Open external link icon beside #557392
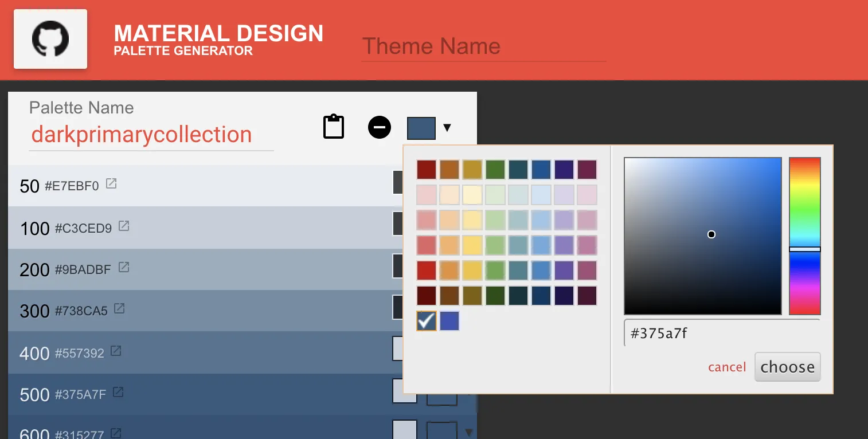The image size is (868, 439). (116, 350)
